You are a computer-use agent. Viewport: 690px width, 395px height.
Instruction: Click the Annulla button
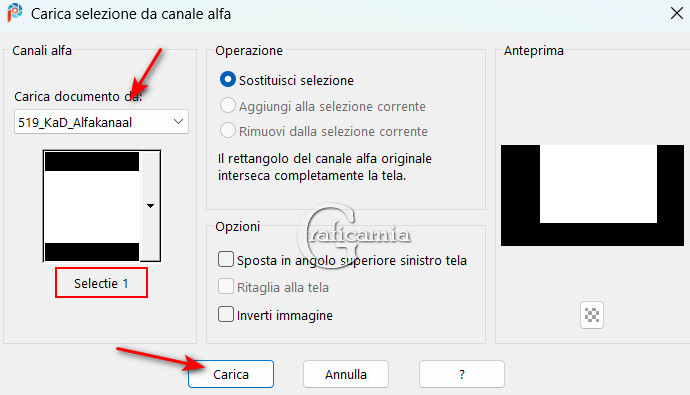(x=346, y=374)
